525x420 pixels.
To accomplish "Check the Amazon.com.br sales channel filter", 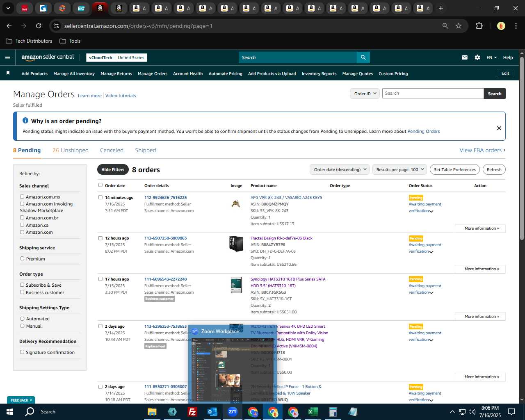I will 22,217.
